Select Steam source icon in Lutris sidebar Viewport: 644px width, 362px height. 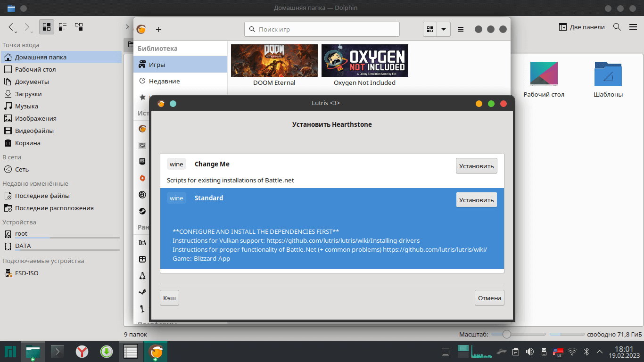(x=142, y=211)
